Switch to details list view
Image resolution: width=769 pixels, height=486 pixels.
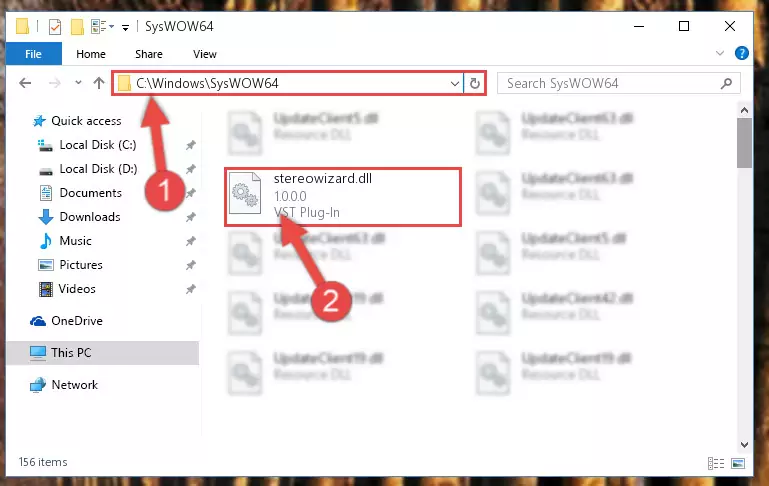coord(716,463)
